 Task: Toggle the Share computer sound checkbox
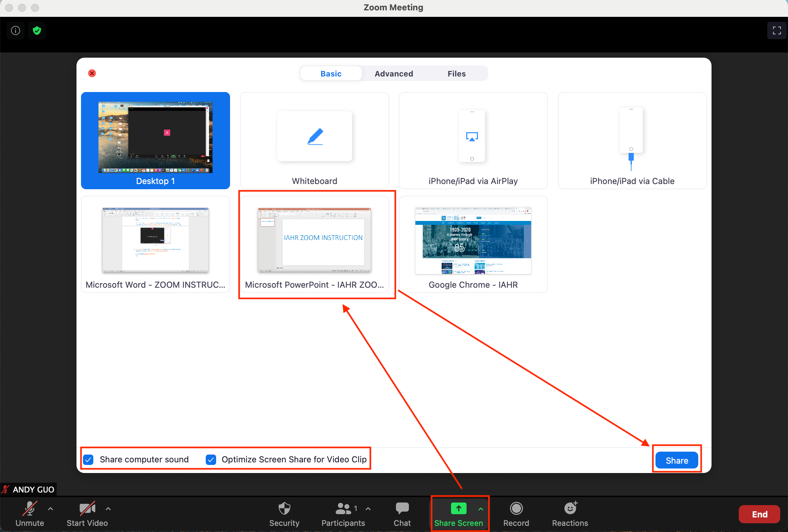88,459
